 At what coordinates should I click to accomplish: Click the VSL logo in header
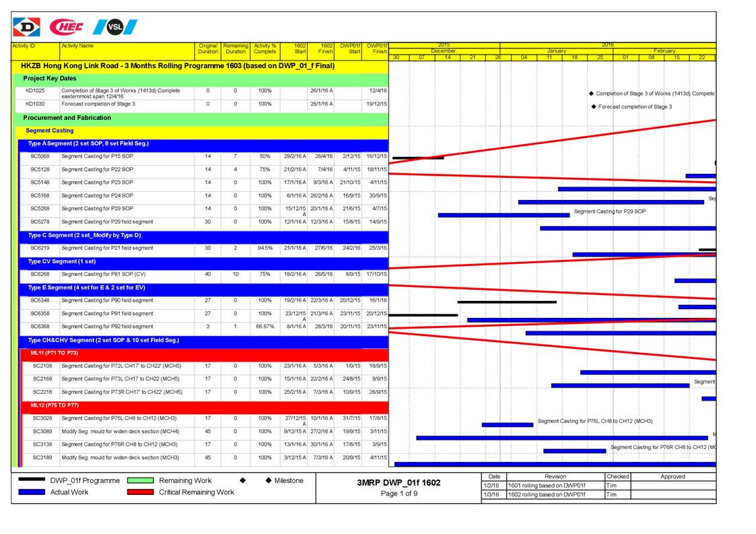tap(114, 27)
